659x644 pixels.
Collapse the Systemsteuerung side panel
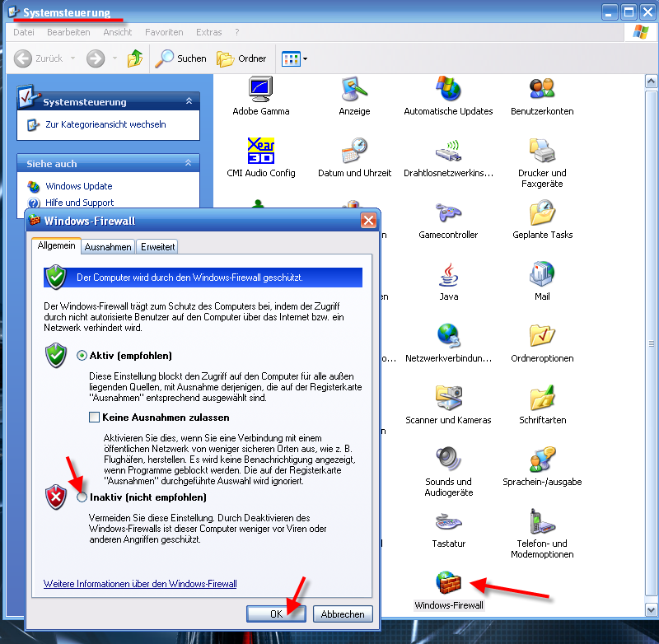tap(189, 100)
